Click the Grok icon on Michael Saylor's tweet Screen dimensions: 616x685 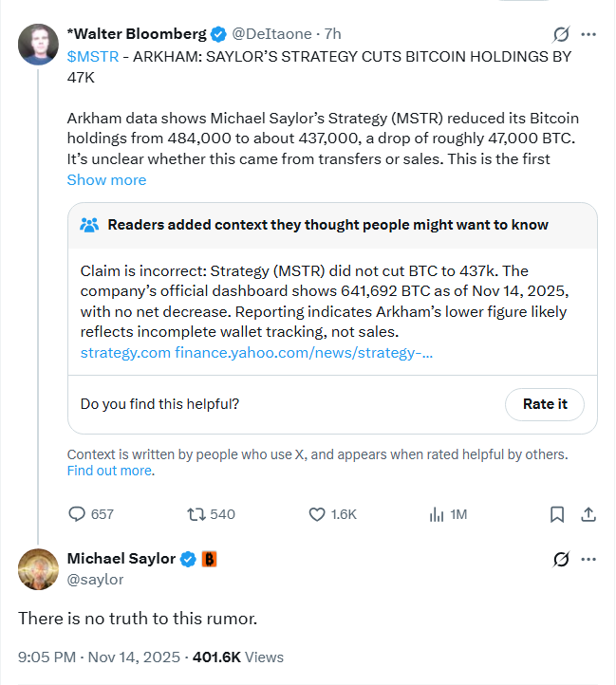pos(561,559)
